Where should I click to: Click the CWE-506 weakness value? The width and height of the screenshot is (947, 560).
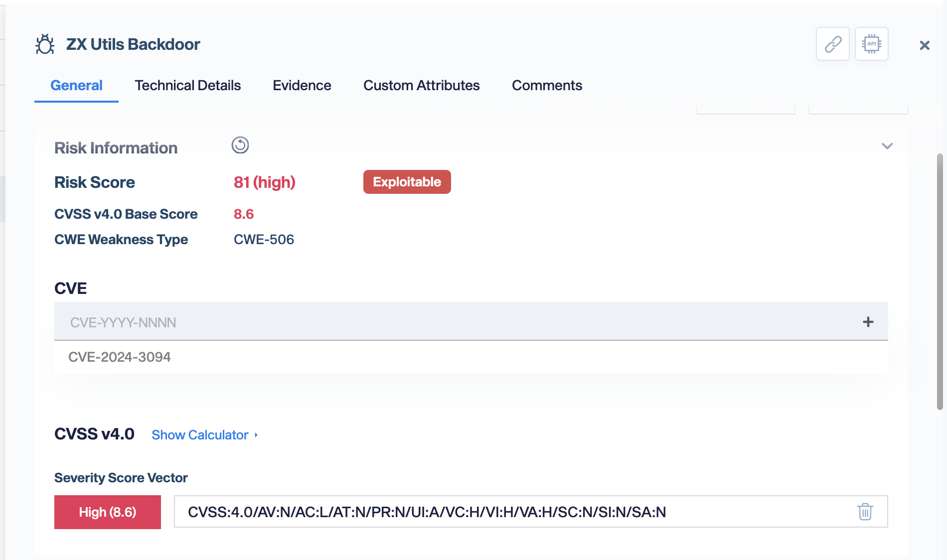tap(264, 240)
